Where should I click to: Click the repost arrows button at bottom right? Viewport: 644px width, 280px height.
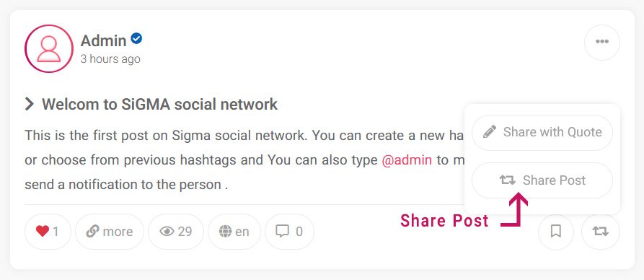601,232
